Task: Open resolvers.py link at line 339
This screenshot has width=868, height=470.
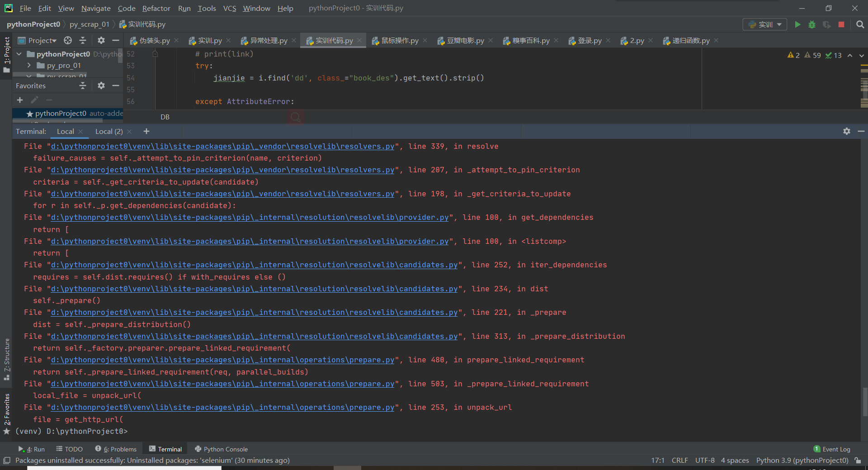Action: point(223,146)
